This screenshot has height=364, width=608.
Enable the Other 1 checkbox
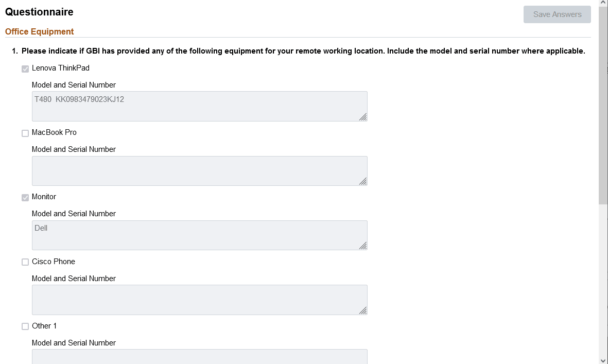point(25,326)
